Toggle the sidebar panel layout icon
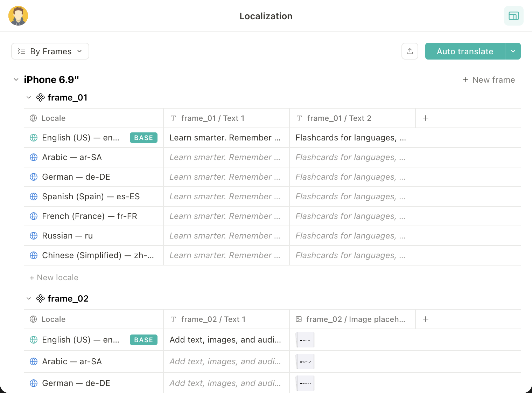Image resolution: width=532 pixels, height=393 pixels. (513, 16)
